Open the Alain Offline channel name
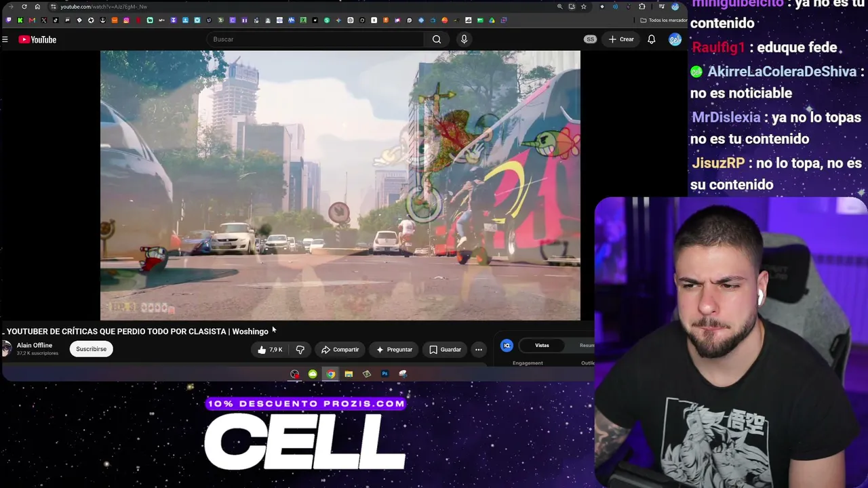This screenshot has height=488, width=868. point(35,346)
